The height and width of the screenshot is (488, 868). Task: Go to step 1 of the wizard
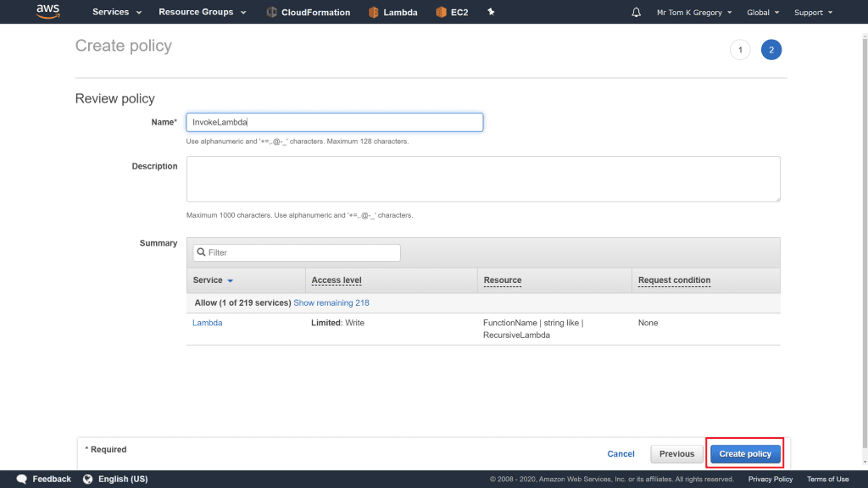pos(740,50)
